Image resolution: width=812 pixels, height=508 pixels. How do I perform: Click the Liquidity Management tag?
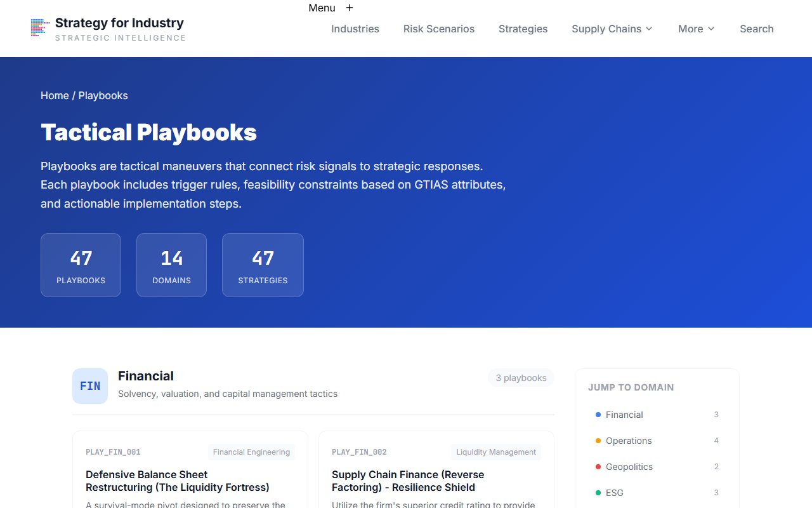495,451
